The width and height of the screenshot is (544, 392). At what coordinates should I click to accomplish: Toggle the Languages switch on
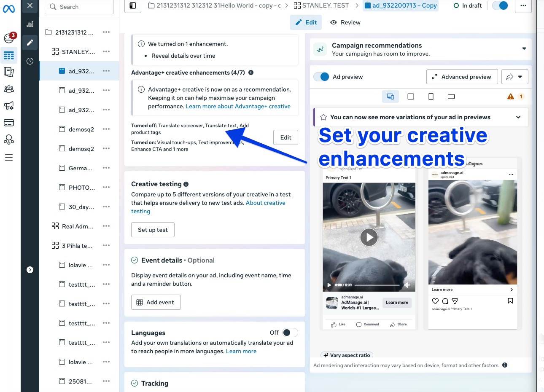[289, 333]
